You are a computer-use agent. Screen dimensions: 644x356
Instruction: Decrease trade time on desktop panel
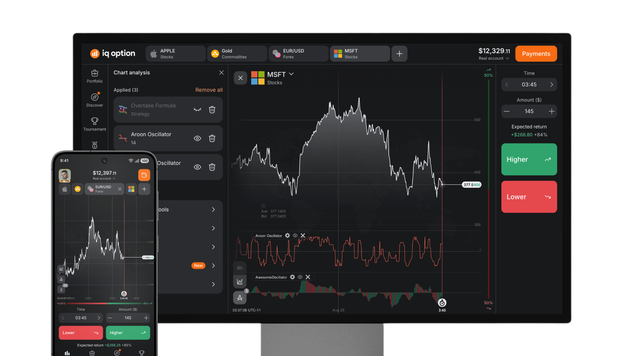507,84
